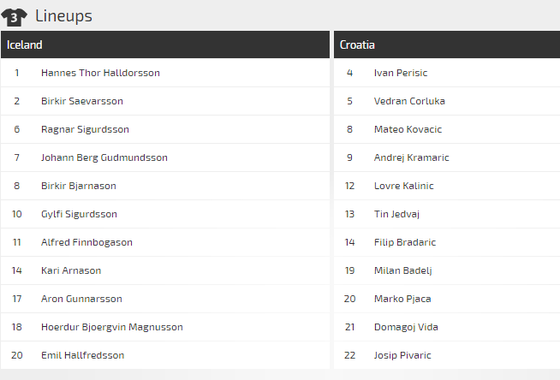Screen dimensions: 560x380
Task: Click Mateo Kovacic player name
Action: [408, 129]
